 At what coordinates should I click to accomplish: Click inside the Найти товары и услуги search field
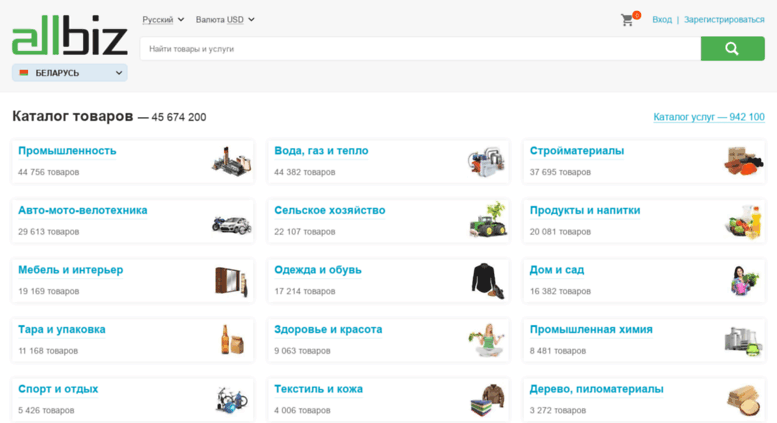[x=420, y=49]
